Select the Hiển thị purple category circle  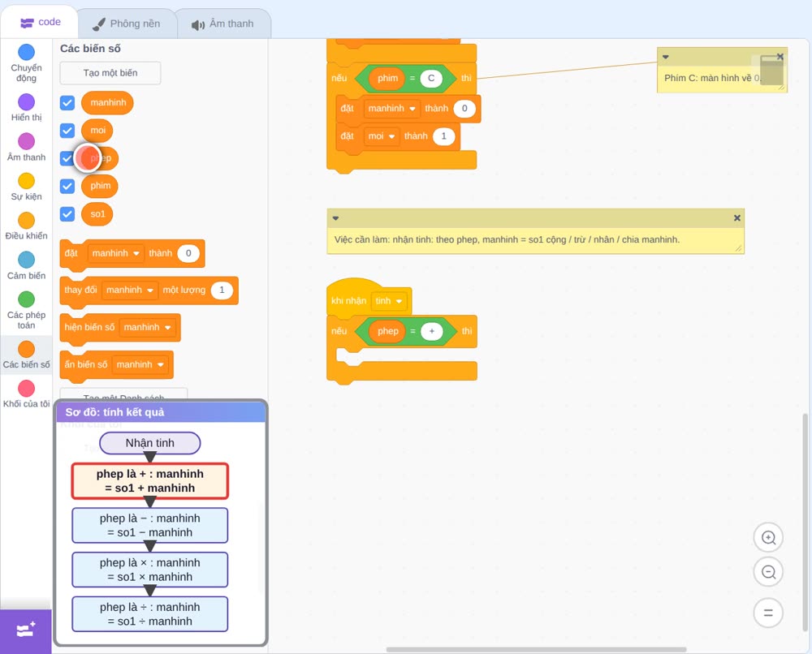click(x=26, y=102)
